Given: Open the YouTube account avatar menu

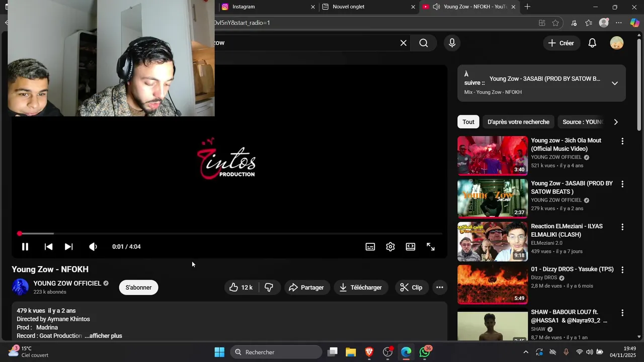Looking at the screenshot, I should point(617,43).
